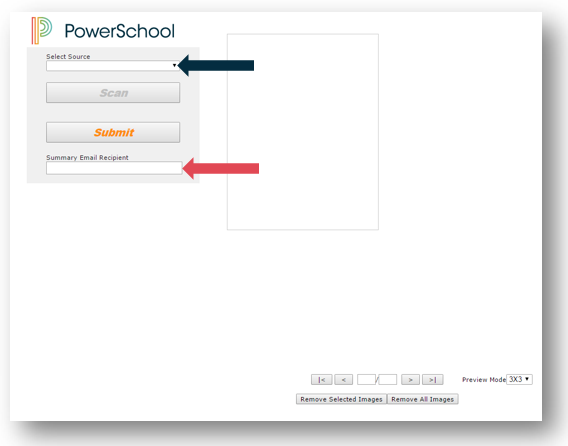
Task: Go to first page of images
Action: (x=321, y=379)
